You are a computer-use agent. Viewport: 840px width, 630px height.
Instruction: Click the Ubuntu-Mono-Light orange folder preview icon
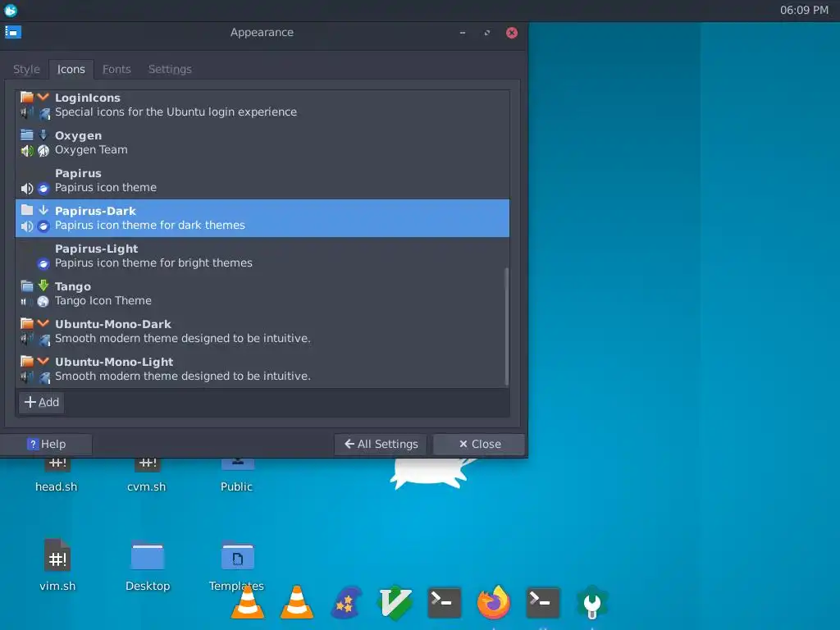[27, 361]
